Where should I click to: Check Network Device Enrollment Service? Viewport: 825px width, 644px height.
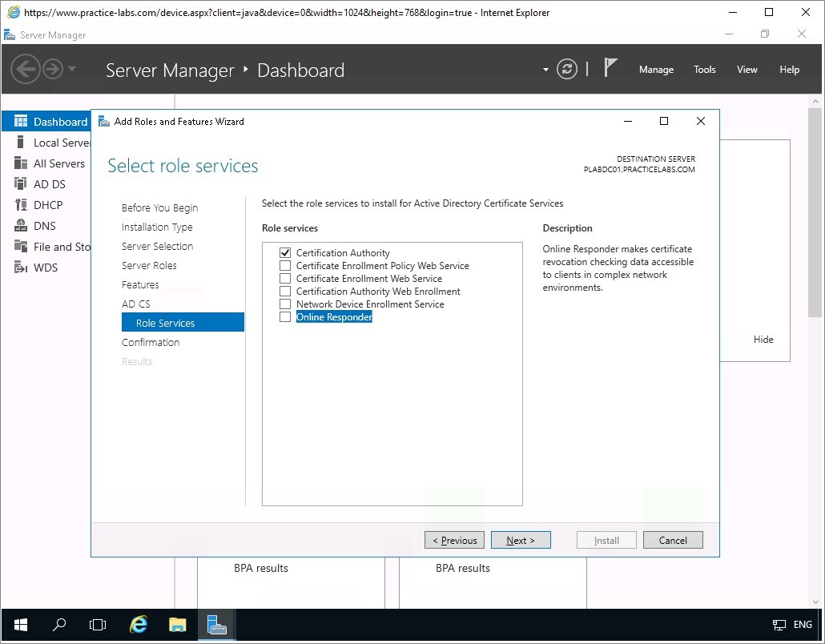284,304
